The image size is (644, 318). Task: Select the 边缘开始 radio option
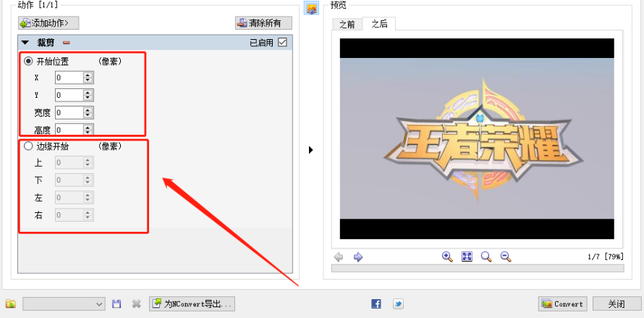click(28, 146)
